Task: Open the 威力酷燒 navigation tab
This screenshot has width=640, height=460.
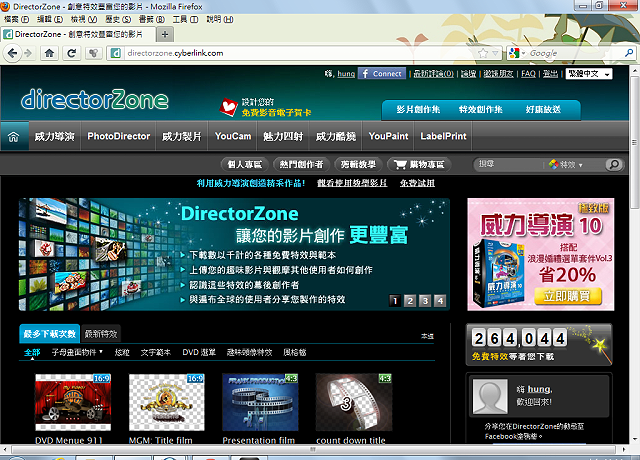Action: 336,136
